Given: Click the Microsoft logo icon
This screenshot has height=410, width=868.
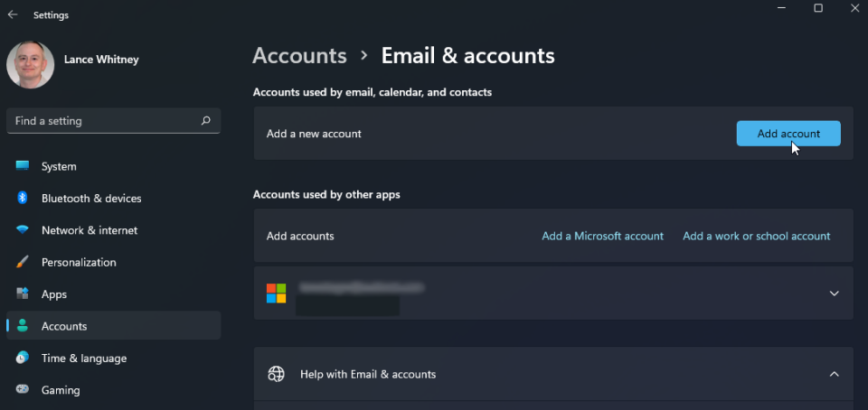Looking at the screenshot, I should 277,294.
